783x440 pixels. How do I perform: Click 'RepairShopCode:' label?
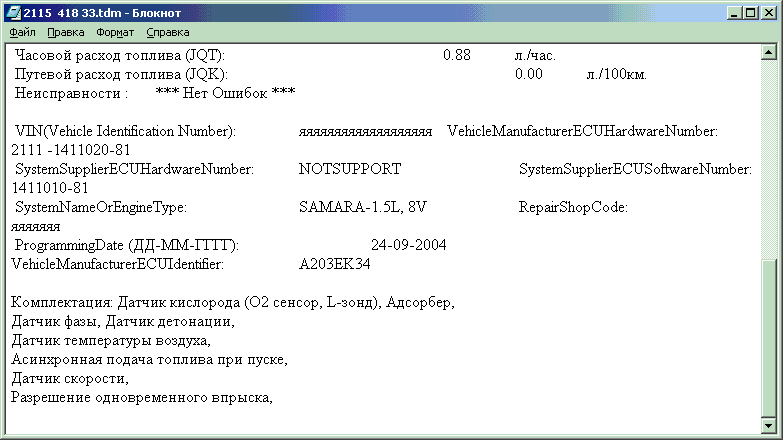click(573, 207)
